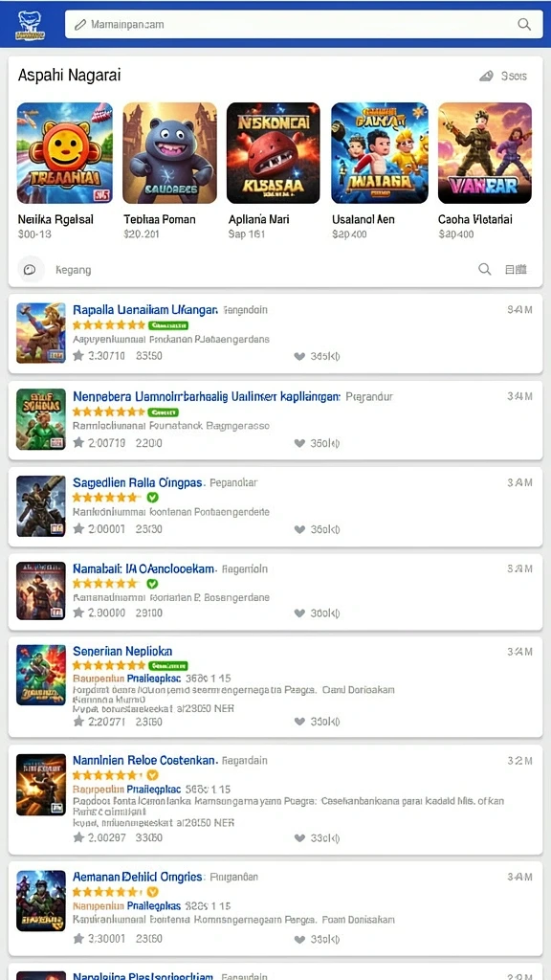Viewport: 551px width, 980px height.
Task: Click the yellow star rating on Senerlian Neplioka
Action: (109, 666)
